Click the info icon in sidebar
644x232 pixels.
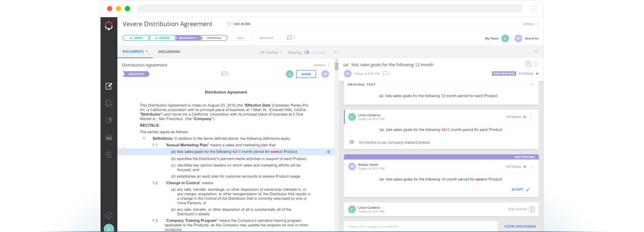tap(109, 215)
